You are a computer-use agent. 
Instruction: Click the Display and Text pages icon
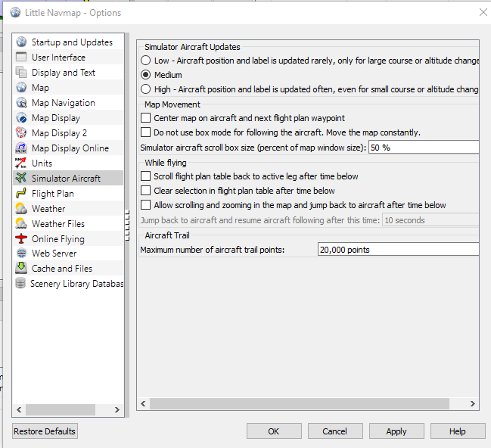point(21,72)
